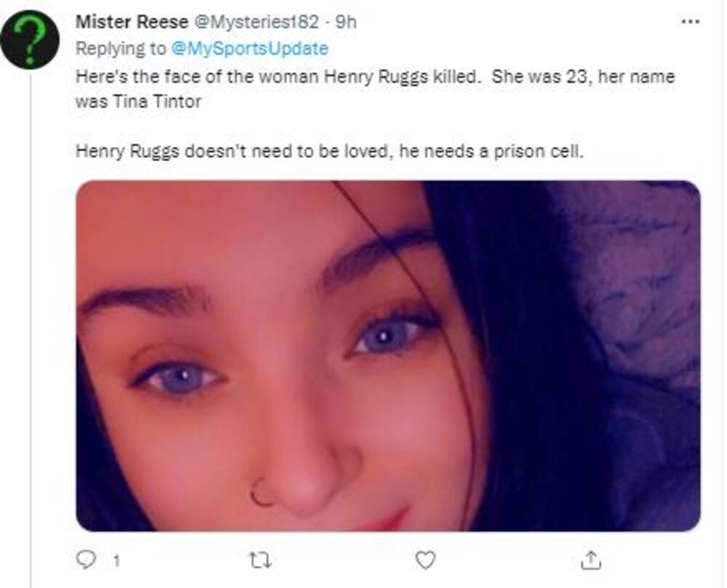Expand the attached photo in the tweet
This screenshot has width=727, height=588.
click(387, 355)
